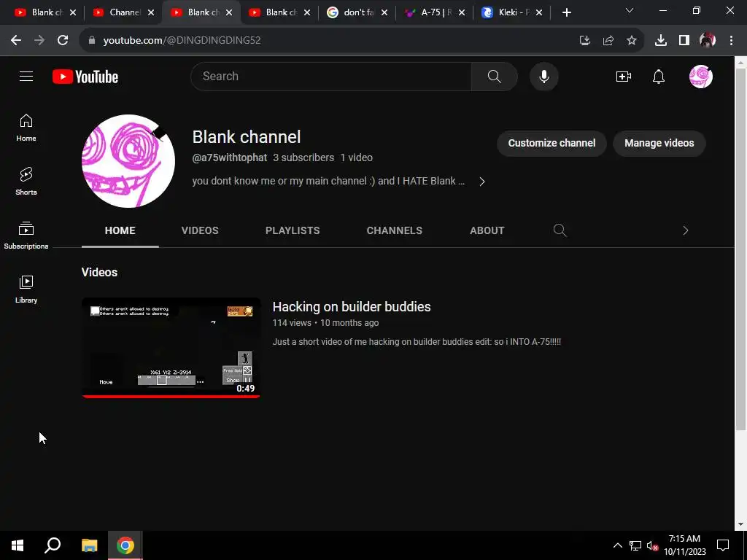Close the Kleki browser tab
Image resolution: width=747 pixels, height=560 pixels.
point(539,12)
